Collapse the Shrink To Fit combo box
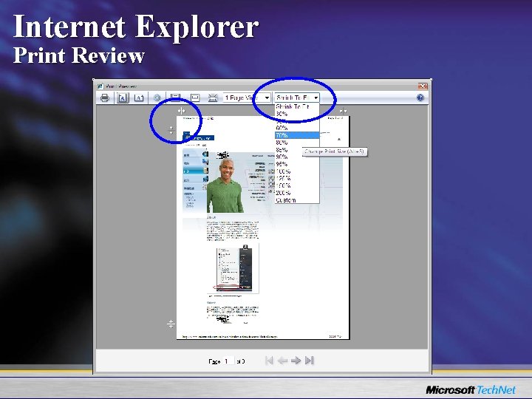532x399 pixels. tap(316, 98)
